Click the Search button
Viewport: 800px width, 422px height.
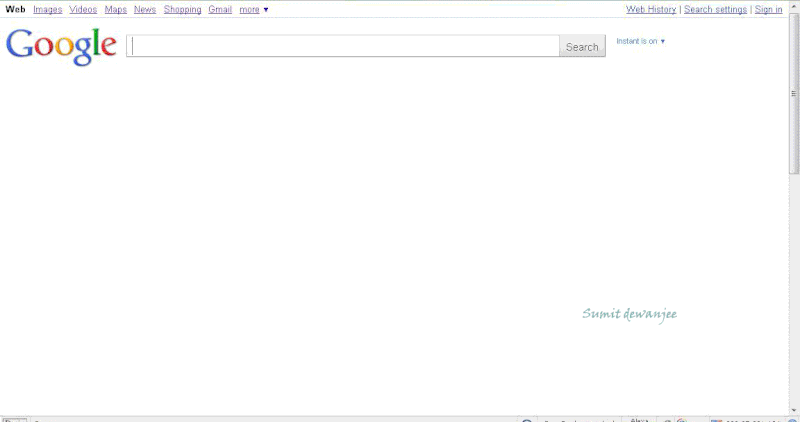point(582,46)
